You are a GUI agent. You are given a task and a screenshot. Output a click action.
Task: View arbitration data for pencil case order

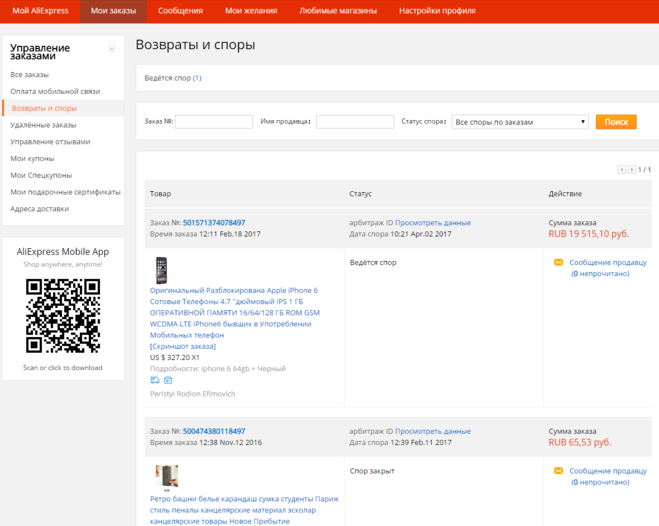(433, 431)
